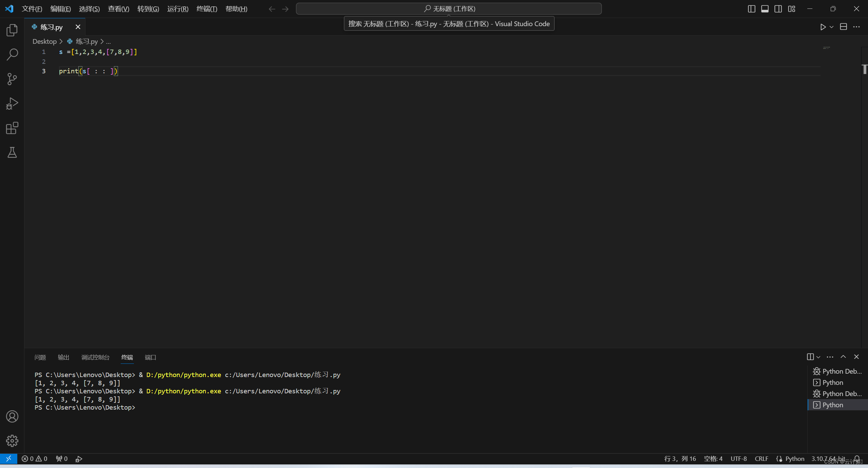Expand the run Python file dropdown arrow
The image size is (868, 468).
[831, 27]
